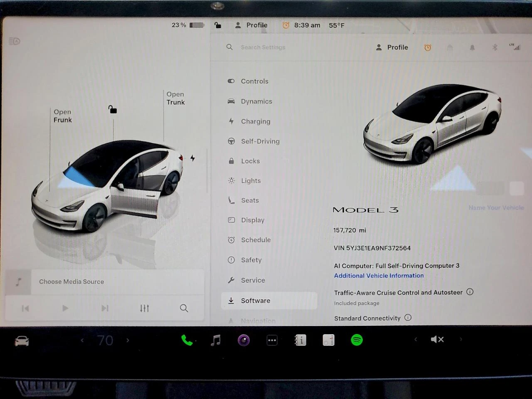Tap Choose Media Source

pyautogui.click(x=71, y=282)
